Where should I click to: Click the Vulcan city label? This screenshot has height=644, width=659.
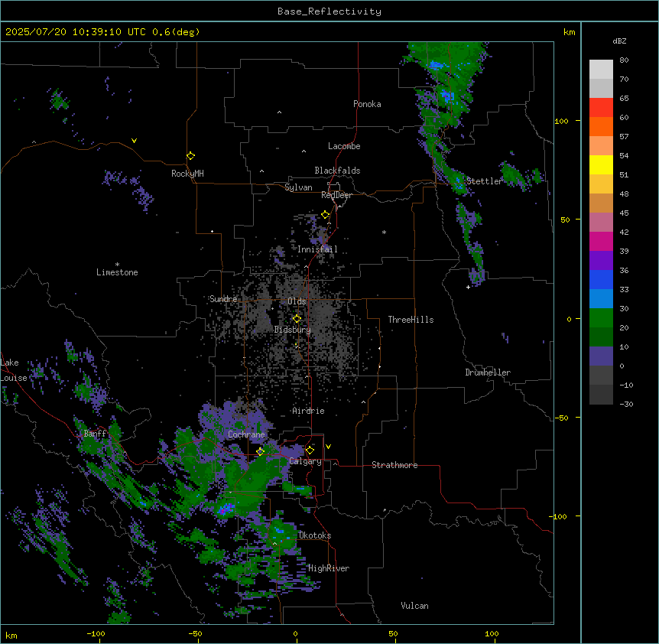pos(415,606)
